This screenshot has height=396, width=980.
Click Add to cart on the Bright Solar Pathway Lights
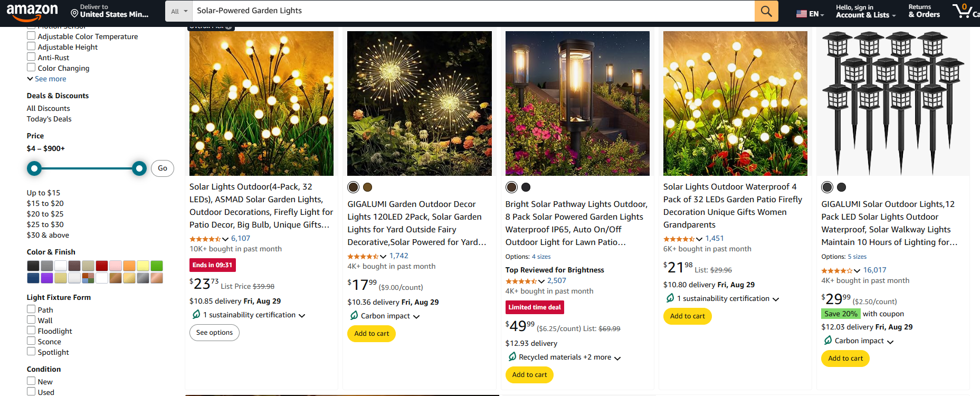pos(529,374)
